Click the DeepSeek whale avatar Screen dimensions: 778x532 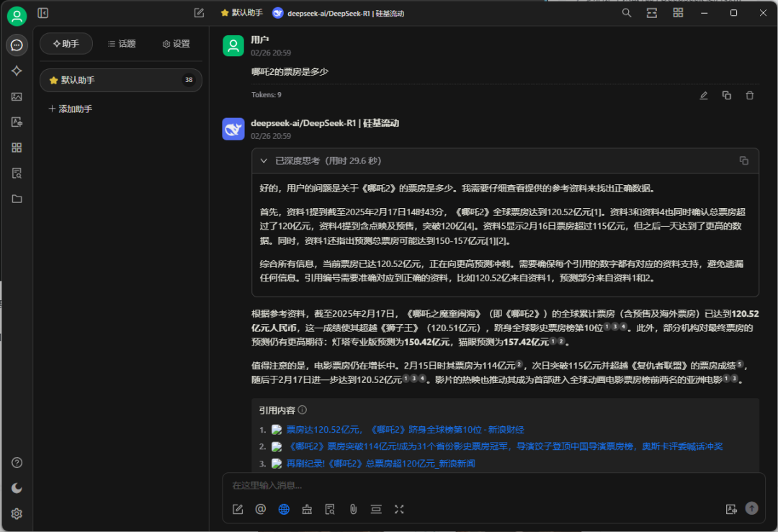233,129
